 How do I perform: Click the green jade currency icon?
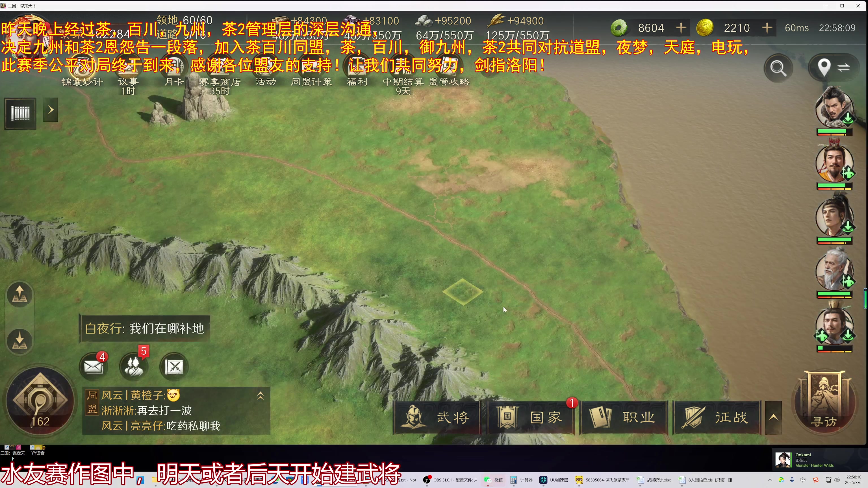(x=619, y=28)
